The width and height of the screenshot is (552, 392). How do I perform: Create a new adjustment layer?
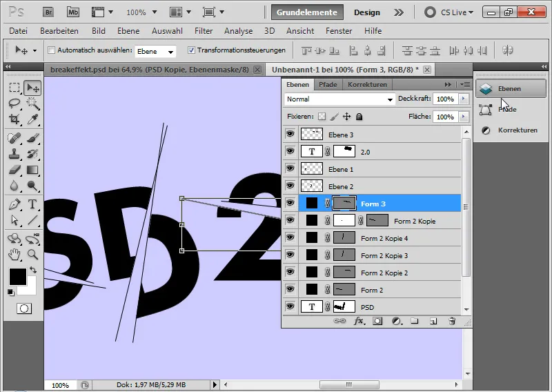[397, 321]
